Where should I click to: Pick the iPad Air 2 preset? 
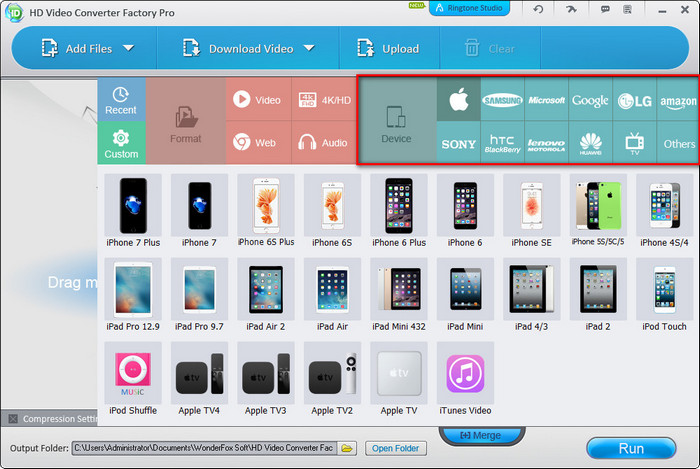(266, 295)
